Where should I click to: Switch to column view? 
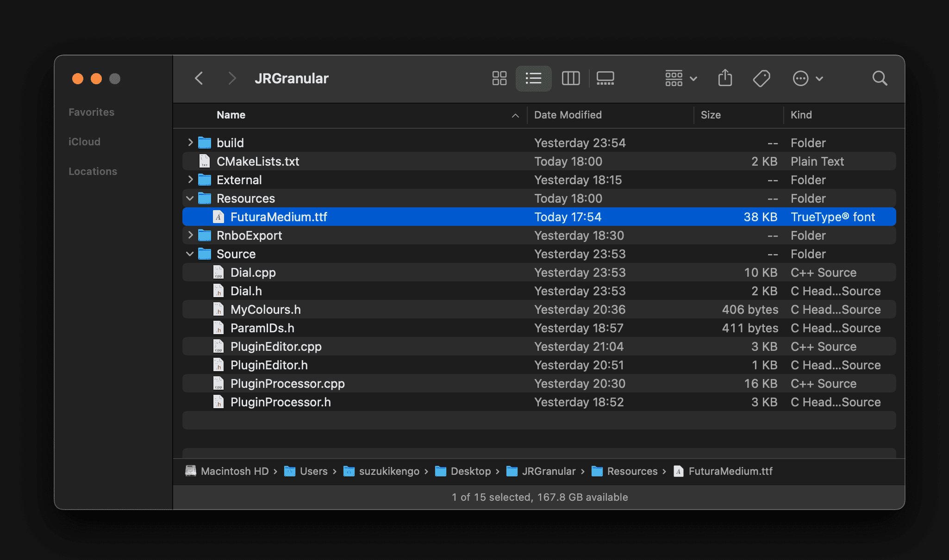coord(570,78)
